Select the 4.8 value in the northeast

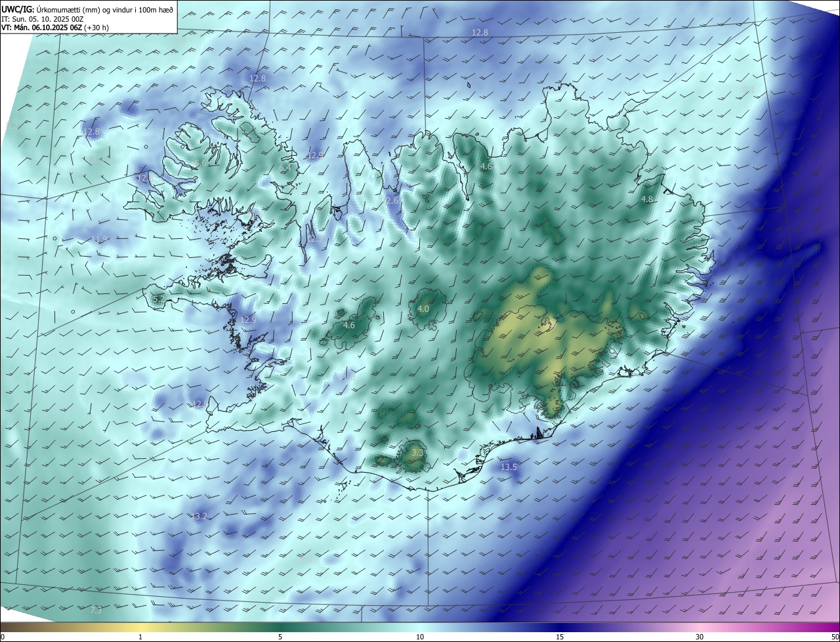pyautogui.click(x=647, y=199)
